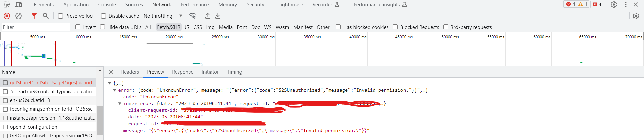Screen dimensions: 644x140
Task: Stop recording the network log
Action: click(x=7, y=16)
